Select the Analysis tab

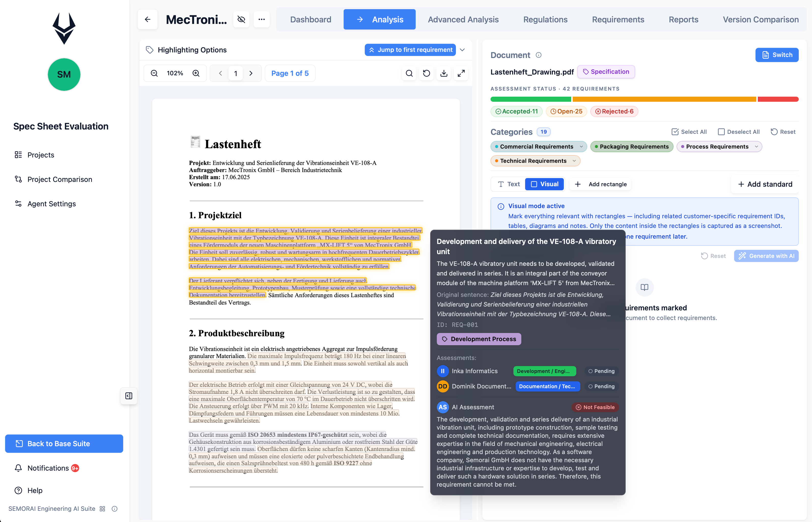pos(380,19)
